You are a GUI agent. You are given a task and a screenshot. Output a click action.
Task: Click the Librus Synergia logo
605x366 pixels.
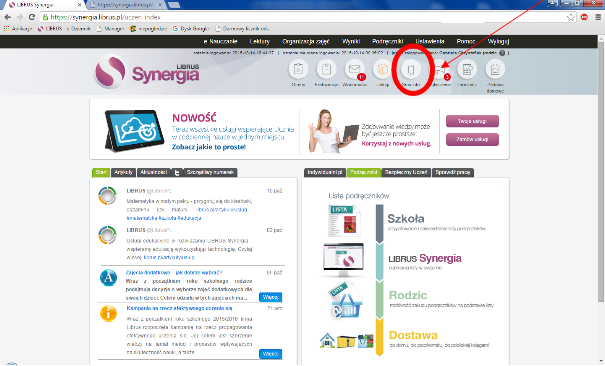pyautogui.click(x=147, y=72)
